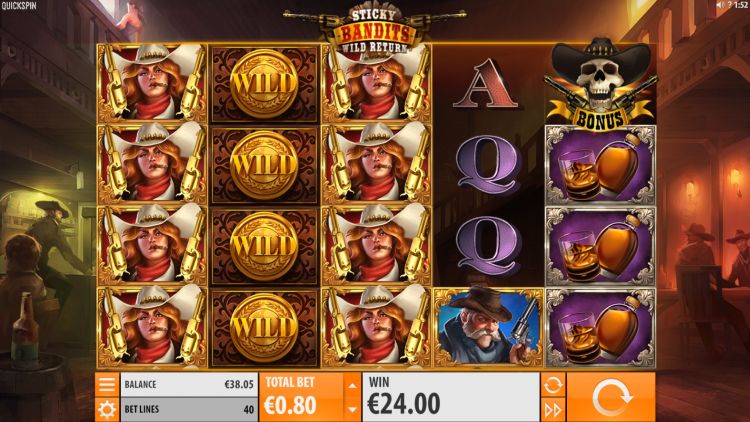
Task: Select the Total Bet €0.80 panel
Action: [301, 397]
